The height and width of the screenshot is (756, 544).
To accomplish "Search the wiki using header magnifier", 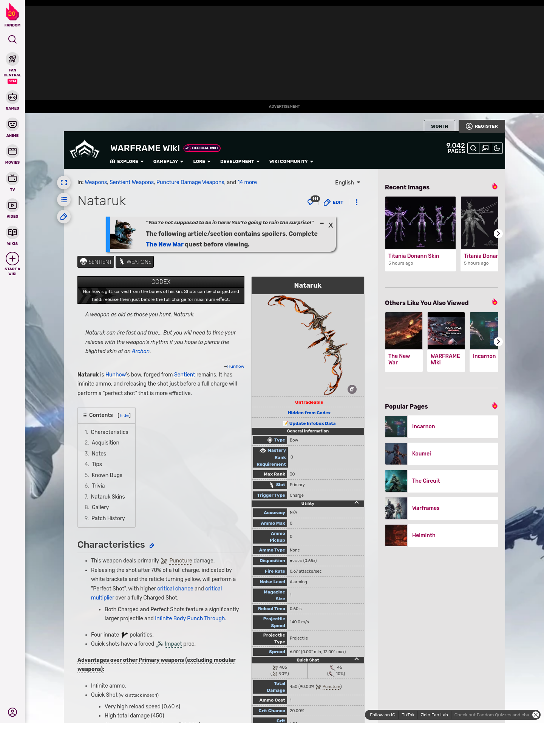I will 473,148.
